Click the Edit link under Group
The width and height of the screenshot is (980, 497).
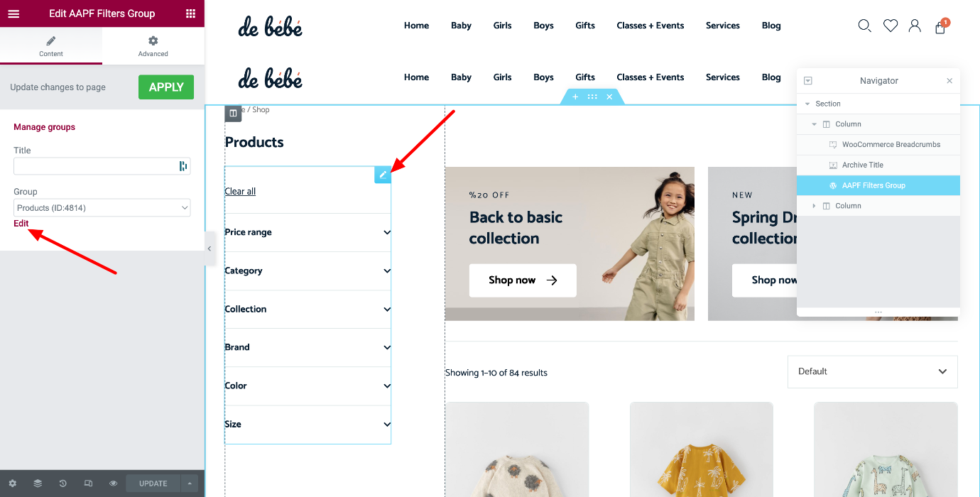pyautogui.click(x=21, y=223)
